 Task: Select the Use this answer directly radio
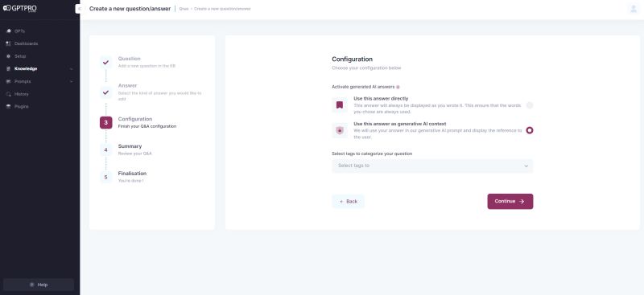530,105
